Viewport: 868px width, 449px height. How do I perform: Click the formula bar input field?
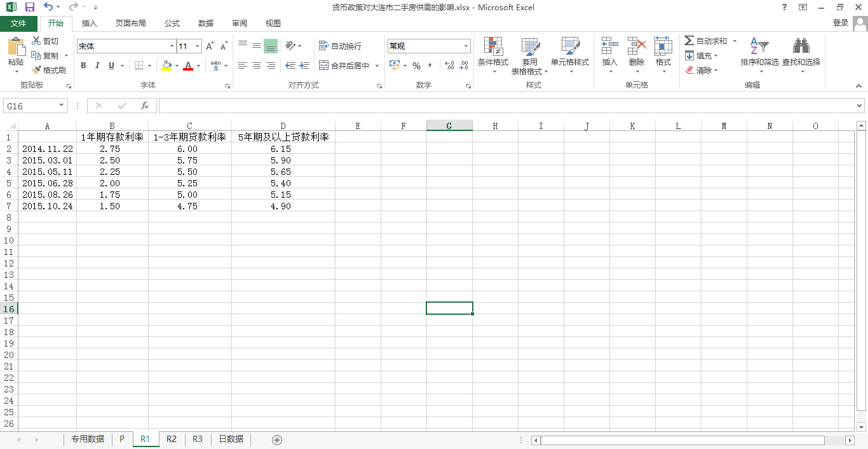point(506,106)
